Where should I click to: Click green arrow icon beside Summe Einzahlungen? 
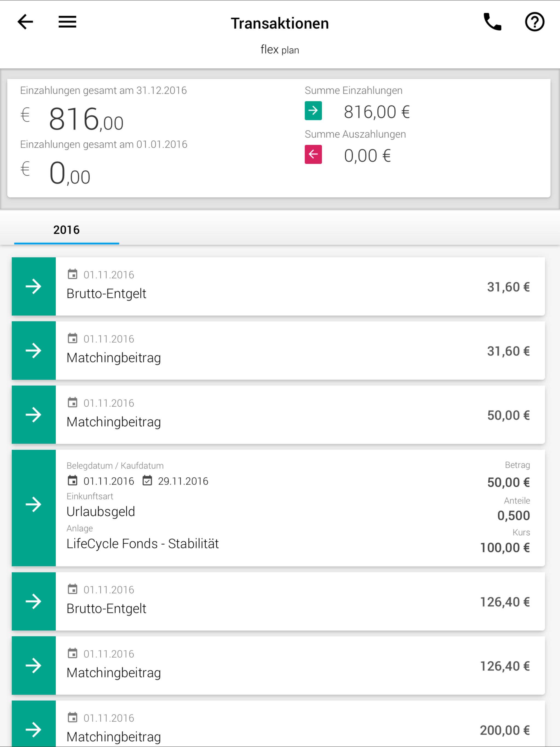coord(313,110)
